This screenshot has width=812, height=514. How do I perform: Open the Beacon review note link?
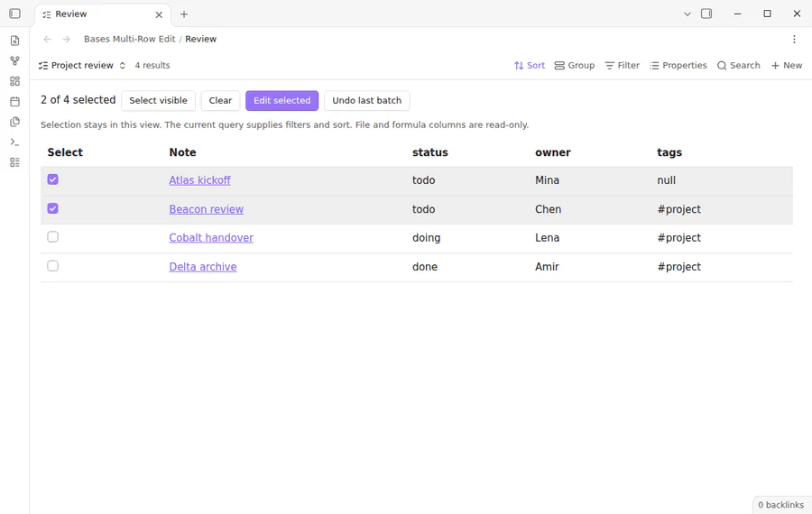206,209
